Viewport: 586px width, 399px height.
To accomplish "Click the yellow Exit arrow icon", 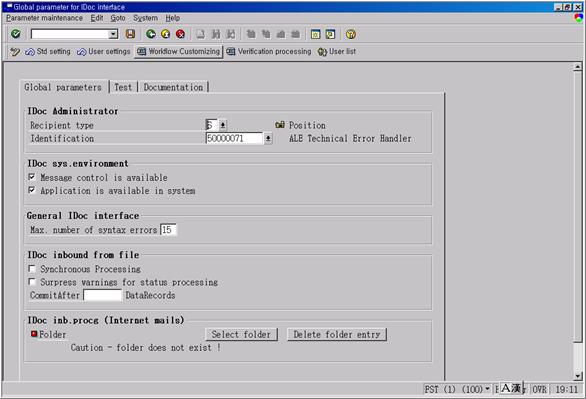I will [x=166, y=34].
